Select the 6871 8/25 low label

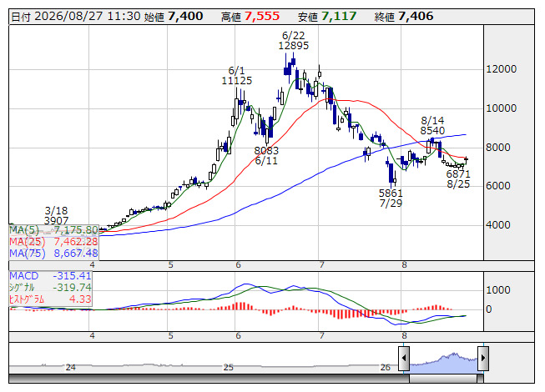click(x=458, y=178)
